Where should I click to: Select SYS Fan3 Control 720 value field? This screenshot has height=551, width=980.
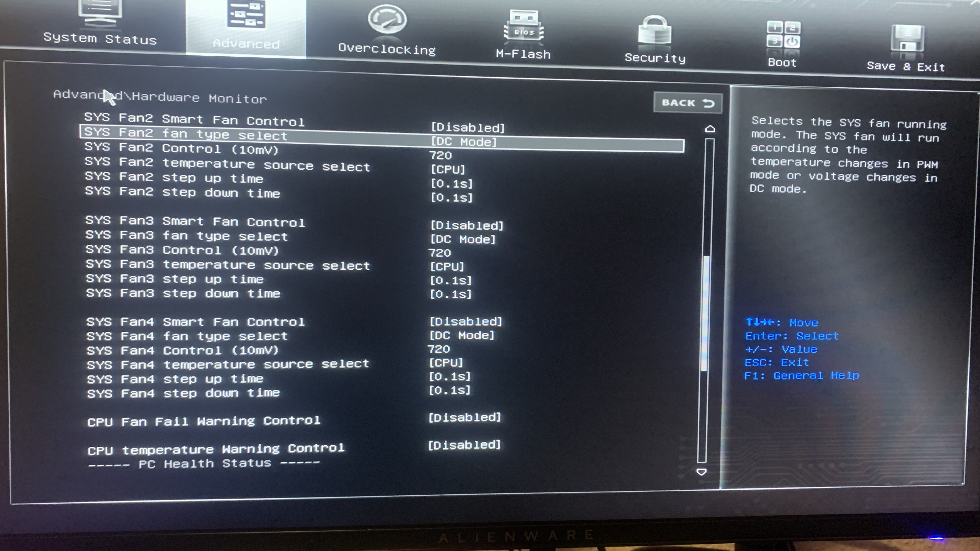[440, 253]
